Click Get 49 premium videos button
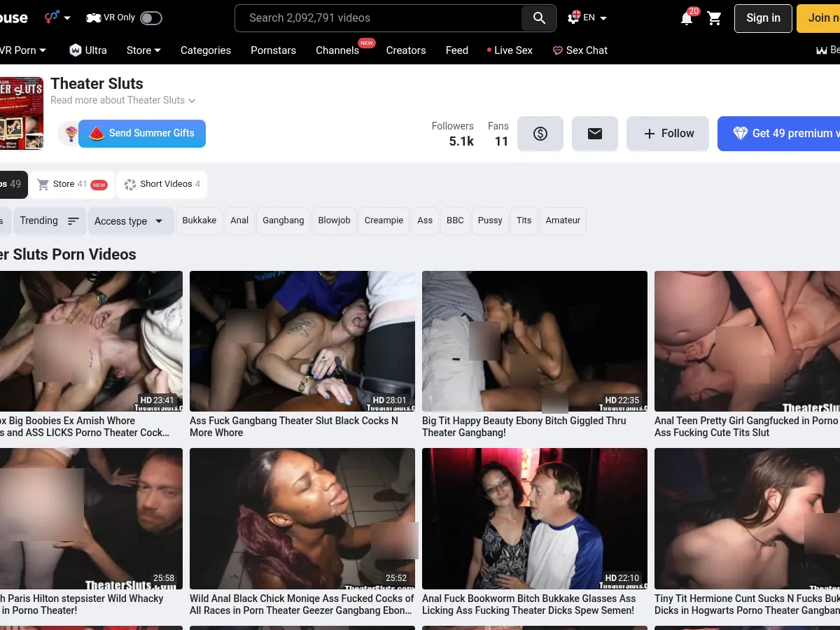Viewport: 840px width, 630px height. [778, 134]
